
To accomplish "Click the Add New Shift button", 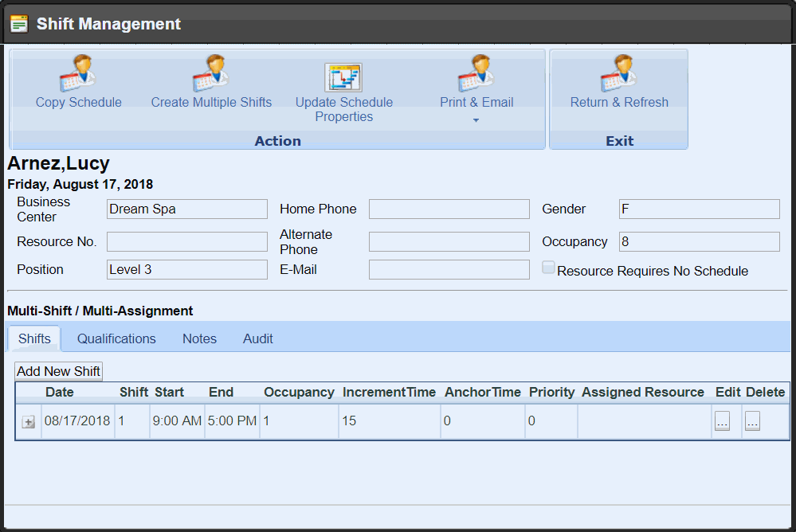I will pos(58,371).
